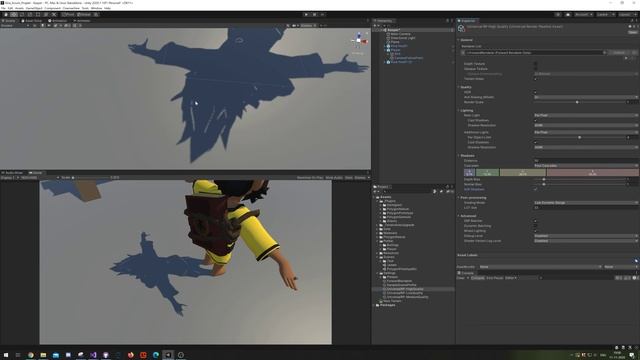Click the Project panel create plus icon
Image resolution: width=640 pixels, height=360 pixels.
pyautogui.click(x=376, y=191)
